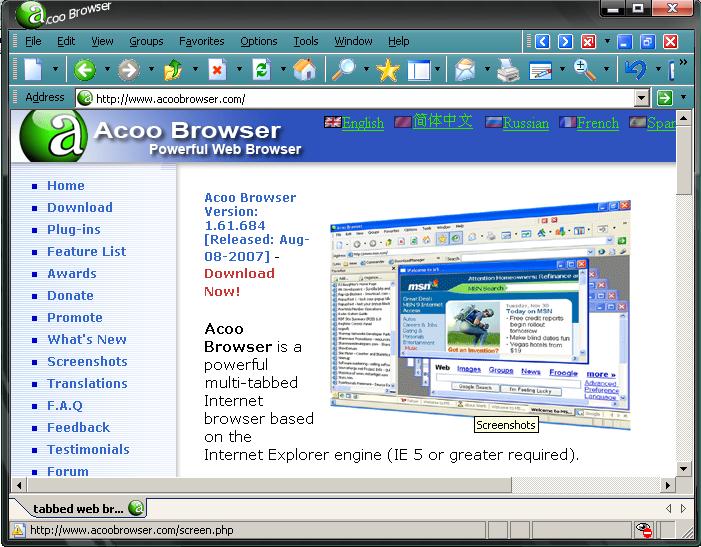Image resolution: width=701 pixels, height=547 pixels.
Task: Click the Home page icon in toolbar
Action: point(305,70)
